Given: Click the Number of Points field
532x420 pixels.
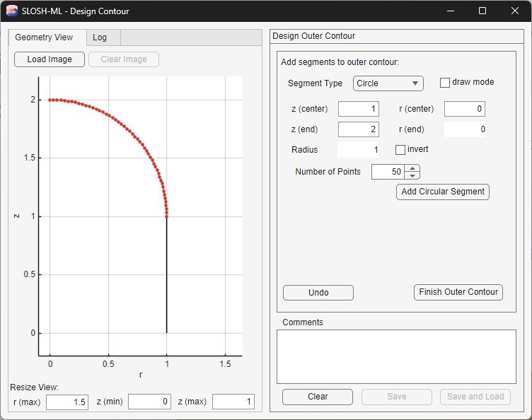Looking at the screenshot, I should (x=388, y=172).
